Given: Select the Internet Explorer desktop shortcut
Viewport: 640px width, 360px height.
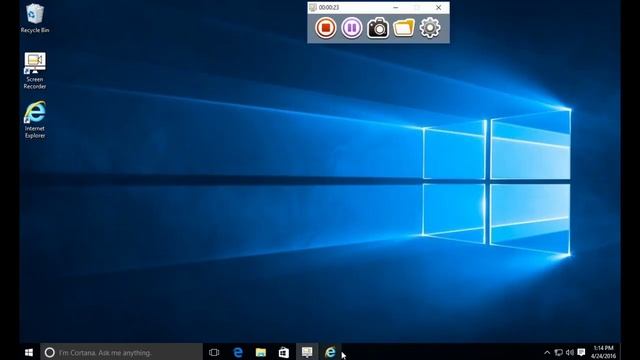Looking at the screenshot, I should click(x=35, y=120).
